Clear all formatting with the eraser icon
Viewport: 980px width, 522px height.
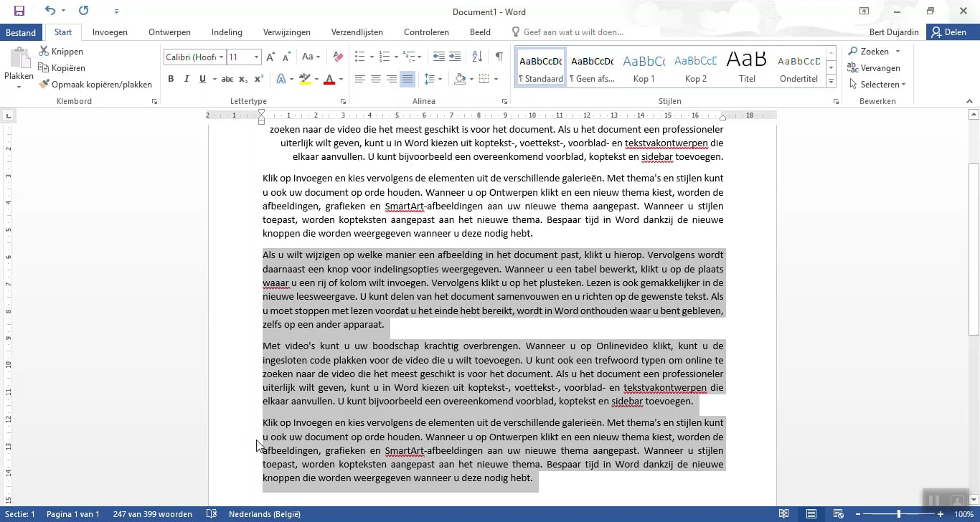tap(339, 57)
